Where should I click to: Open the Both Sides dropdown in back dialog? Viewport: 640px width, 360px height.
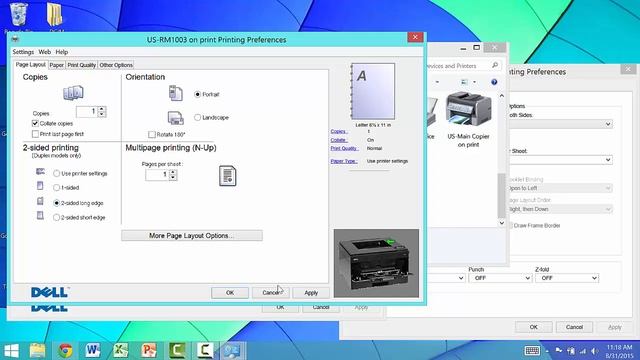[561, 124]
